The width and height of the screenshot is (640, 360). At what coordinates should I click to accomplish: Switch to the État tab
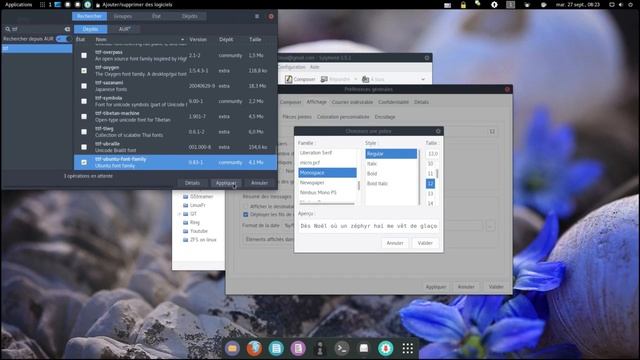tap(156, 16)
